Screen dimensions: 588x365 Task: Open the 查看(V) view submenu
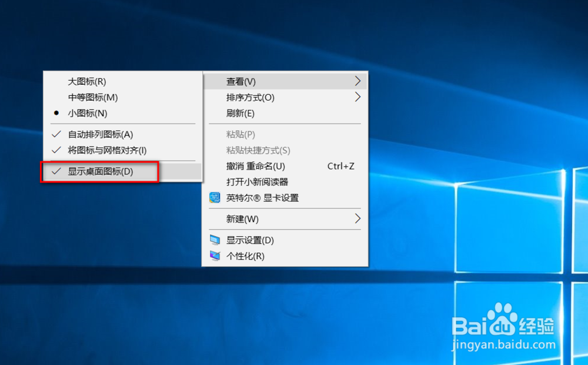(285, 81)
